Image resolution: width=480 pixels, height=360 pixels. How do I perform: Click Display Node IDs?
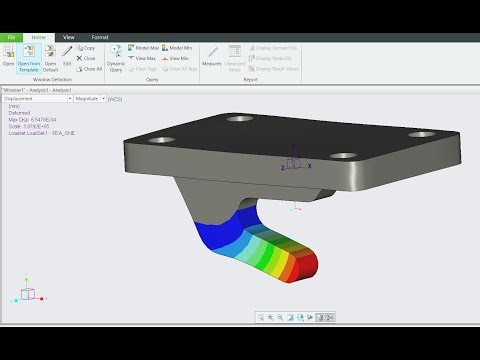270,58
